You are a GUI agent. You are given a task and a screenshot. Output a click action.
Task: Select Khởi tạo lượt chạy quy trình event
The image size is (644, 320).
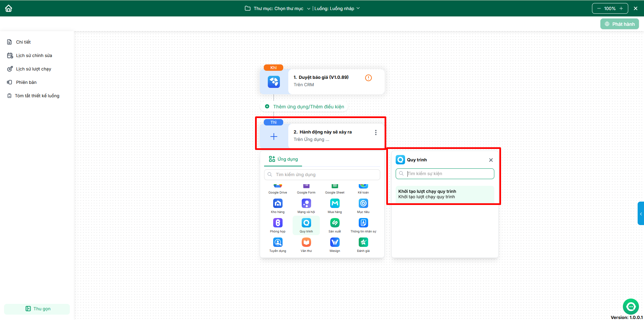445,194
